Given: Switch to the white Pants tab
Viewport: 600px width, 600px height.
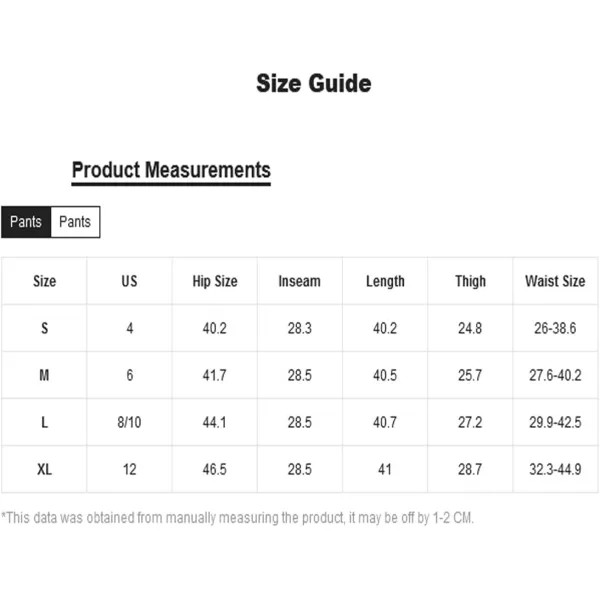Looking at the screenshot, I should [x=75, y=222].
